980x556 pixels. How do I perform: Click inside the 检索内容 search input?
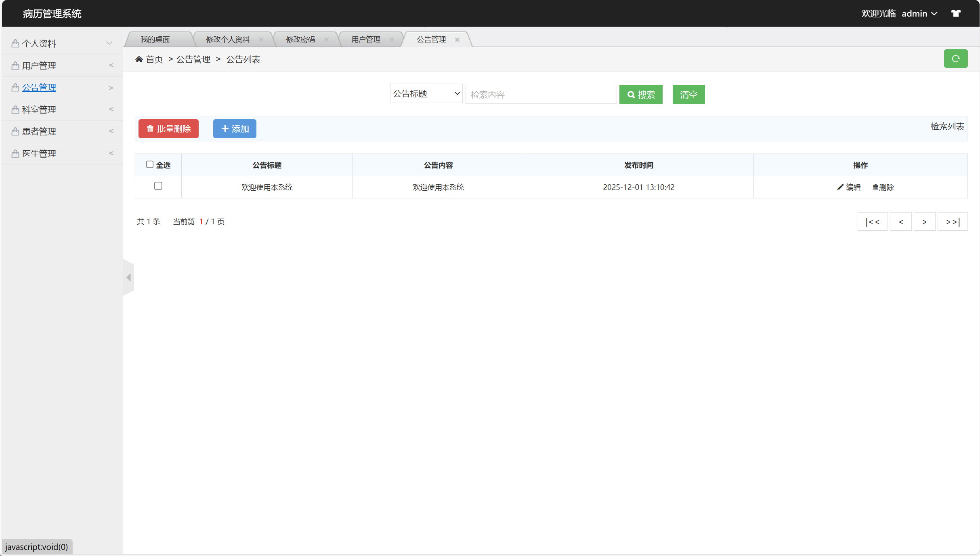coord(541,94)
